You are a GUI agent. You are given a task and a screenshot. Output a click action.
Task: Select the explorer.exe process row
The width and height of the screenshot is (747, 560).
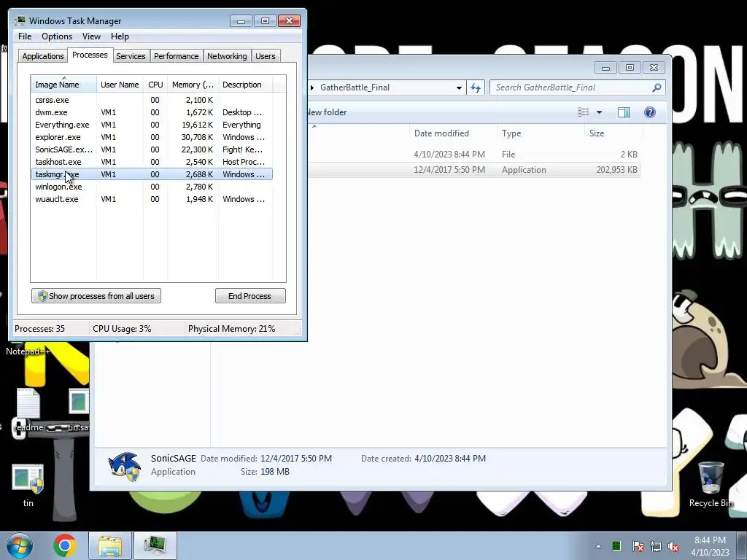[x=152, y=137]
